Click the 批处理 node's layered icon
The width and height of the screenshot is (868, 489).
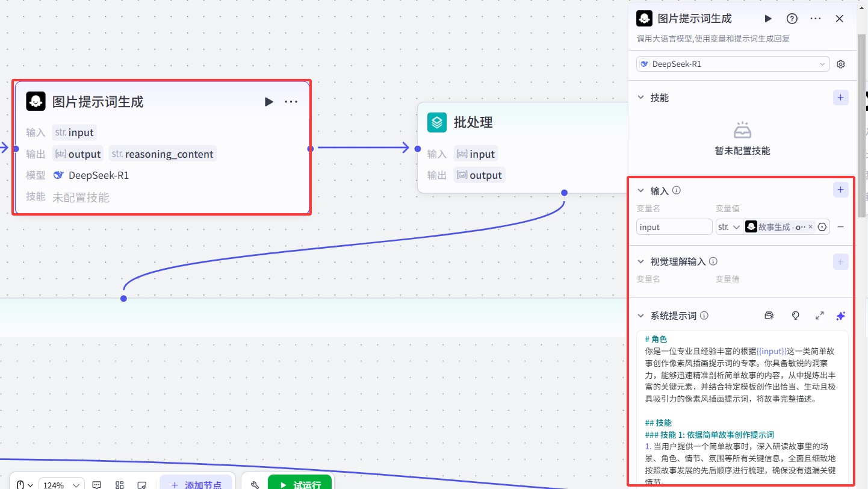(437, 122)
